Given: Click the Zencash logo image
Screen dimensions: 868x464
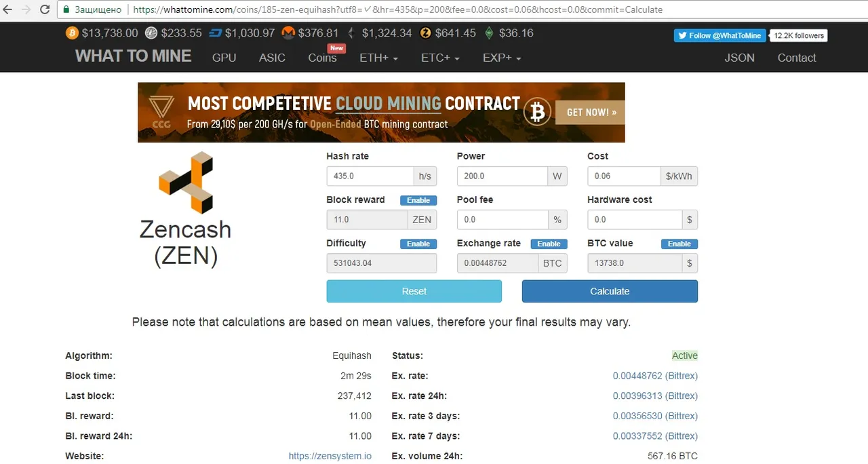Looking at the screenshot, I should coord(186,182).
